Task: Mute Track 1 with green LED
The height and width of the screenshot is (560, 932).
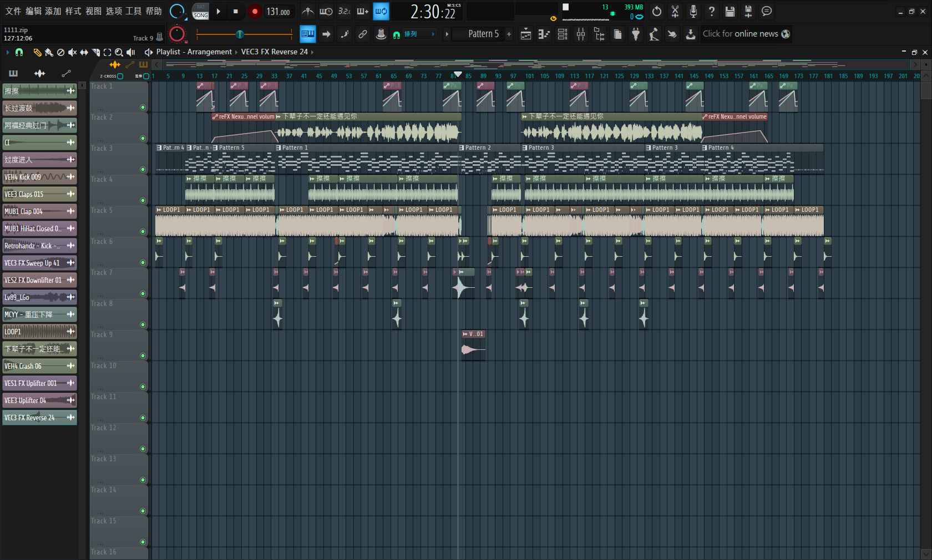Action: click(143, 108)
